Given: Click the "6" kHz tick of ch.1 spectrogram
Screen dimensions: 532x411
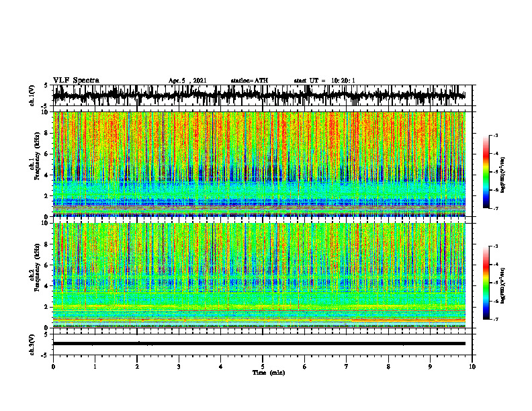Looking at the screenshot, I should tap(48, 154).
